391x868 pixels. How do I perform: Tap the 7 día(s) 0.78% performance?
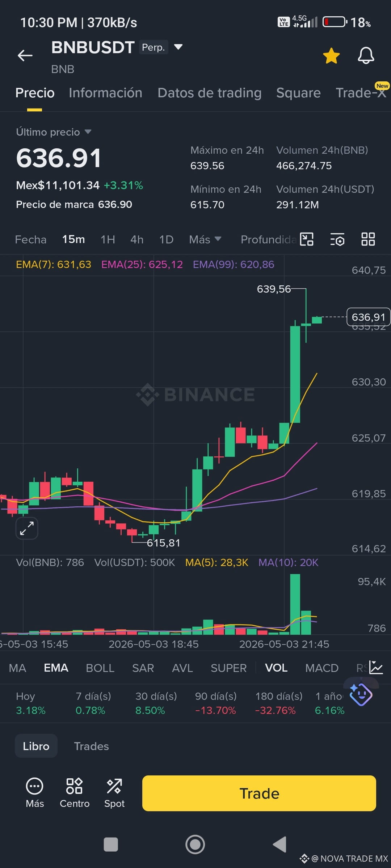[x=93, y=703]
